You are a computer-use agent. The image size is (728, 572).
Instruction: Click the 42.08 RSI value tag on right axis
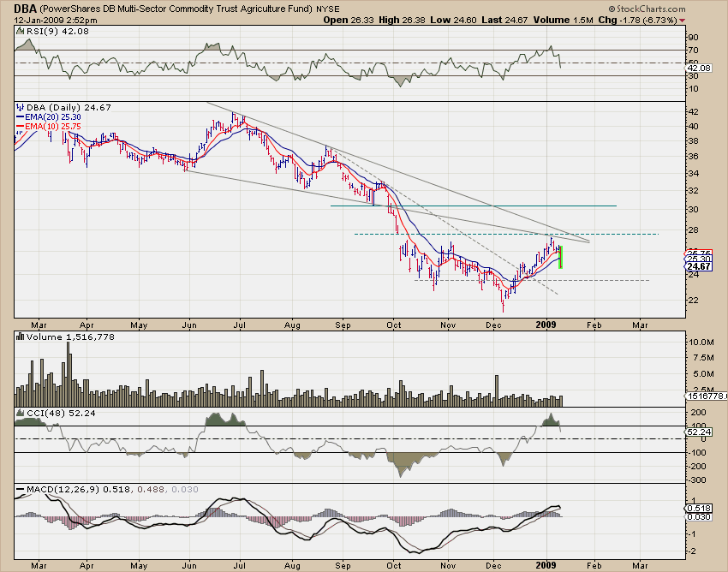698,68
